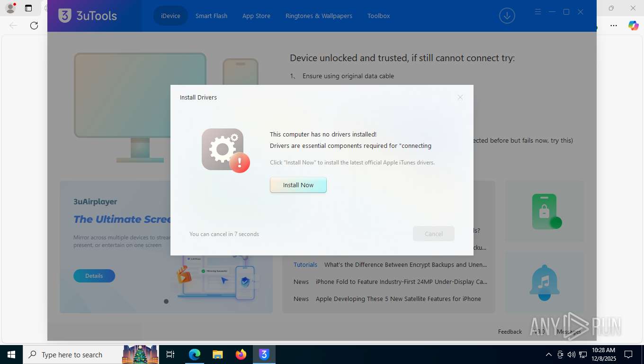Open the Tutorials category link
Screen dimensions: 644x364
tap(305, 264)
